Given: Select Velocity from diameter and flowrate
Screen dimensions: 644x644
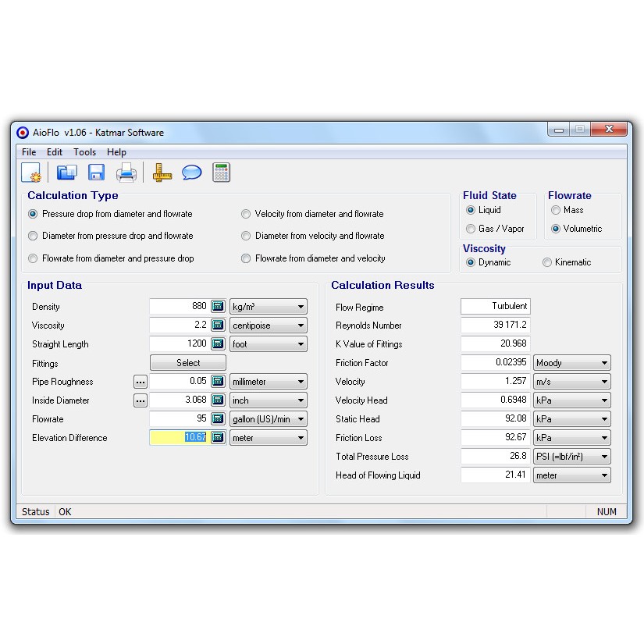Looking at the screenshot, I should [312, 214].
